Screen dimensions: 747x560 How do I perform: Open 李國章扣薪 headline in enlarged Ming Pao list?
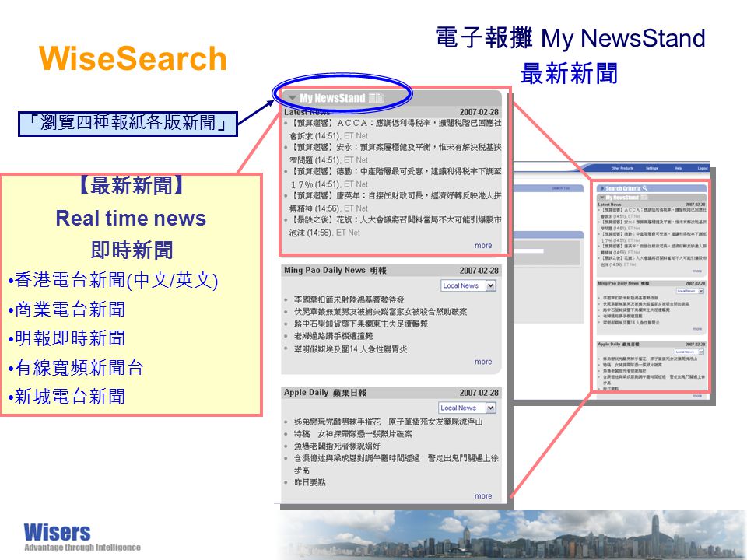pyautogui.click(x=349, y=299)
